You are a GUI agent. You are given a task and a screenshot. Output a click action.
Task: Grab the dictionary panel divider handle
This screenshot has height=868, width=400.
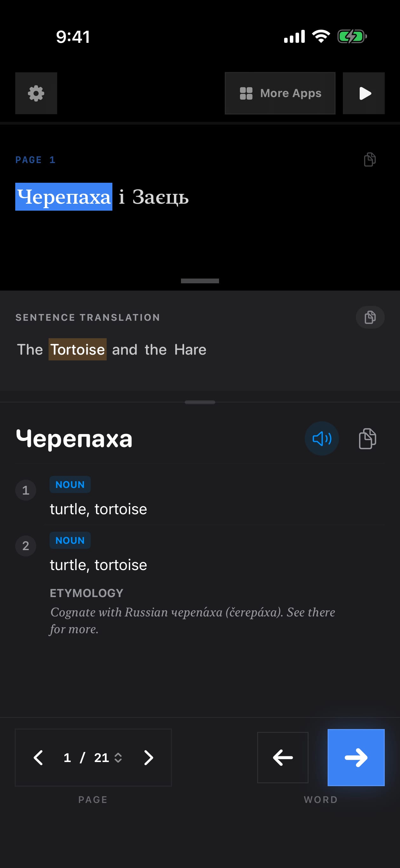coord(200,402)
